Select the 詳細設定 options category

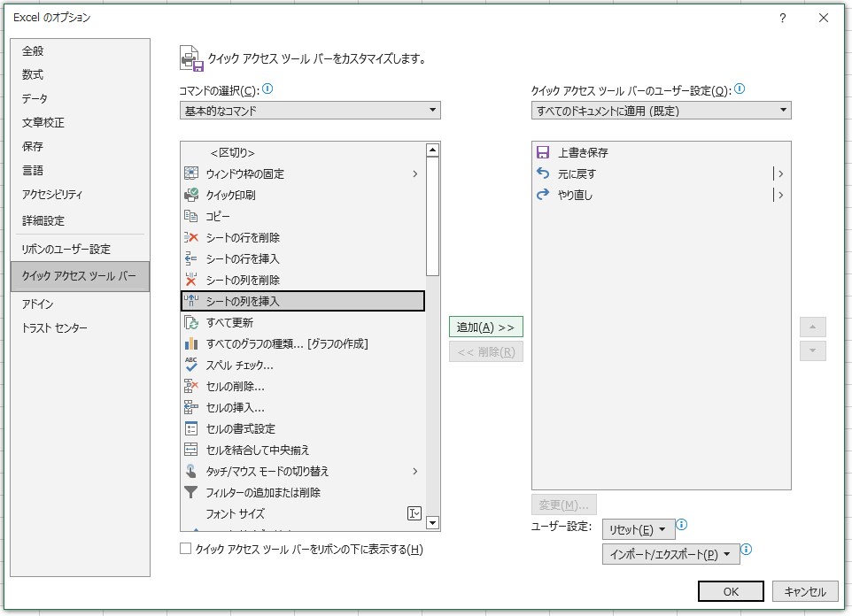(x=80, y=220)
